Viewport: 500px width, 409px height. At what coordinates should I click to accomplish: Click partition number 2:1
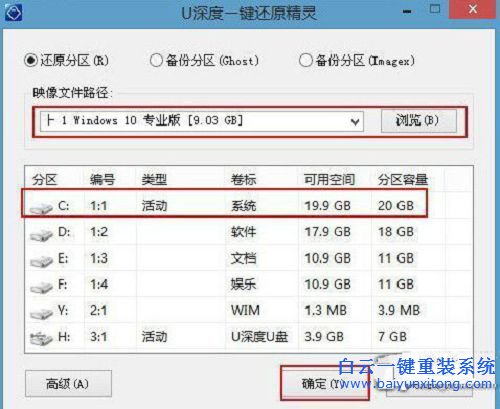(x=99, y=311)
